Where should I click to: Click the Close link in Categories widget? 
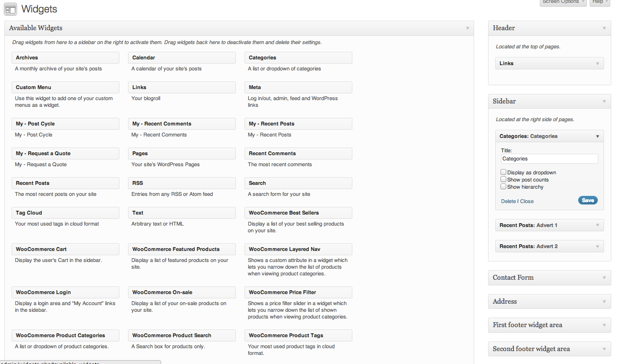pos(527,201)
